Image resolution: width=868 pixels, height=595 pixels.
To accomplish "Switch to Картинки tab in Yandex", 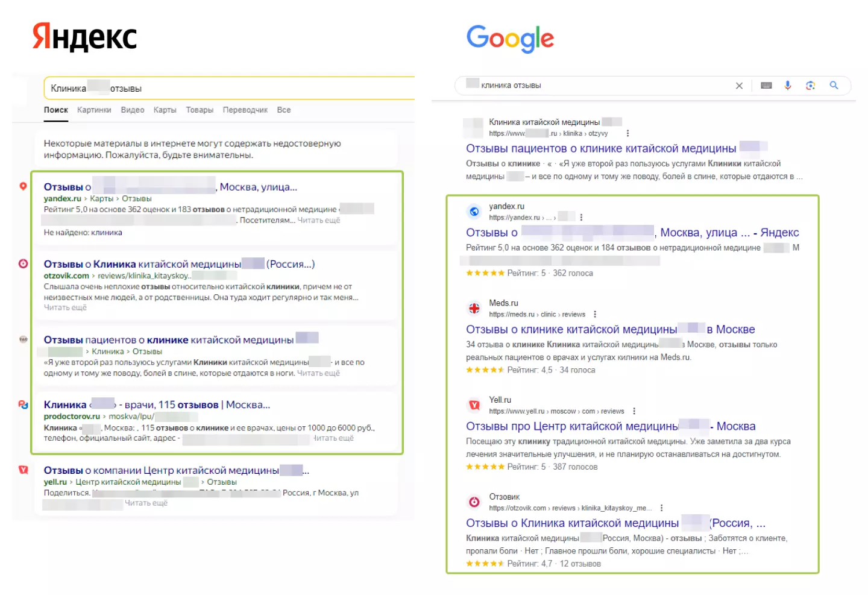I will pyautogui.click(x=94, y=110).
